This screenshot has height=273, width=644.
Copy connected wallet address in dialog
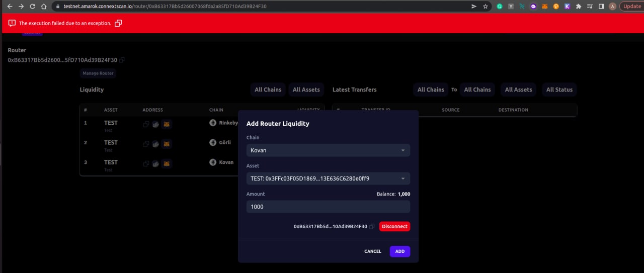(x=372, y=227)
